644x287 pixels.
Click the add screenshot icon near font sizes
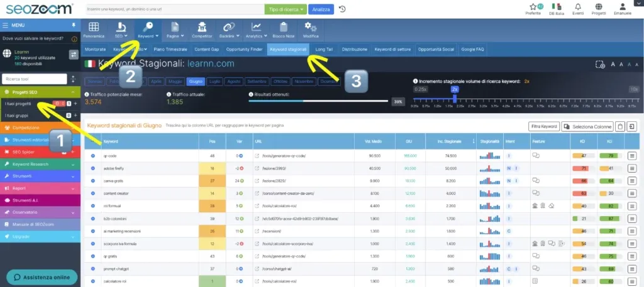(600, 64)
